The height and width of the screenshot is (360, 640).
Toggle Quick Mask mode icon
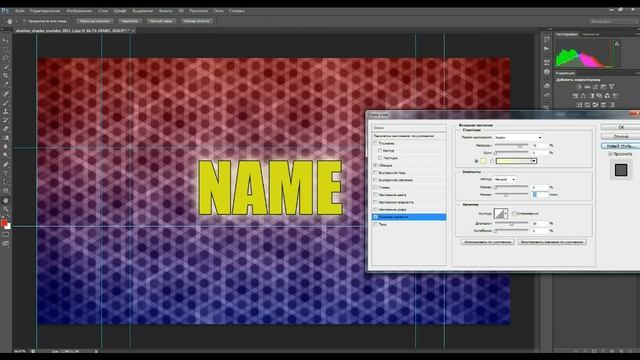tap(6, 235)
